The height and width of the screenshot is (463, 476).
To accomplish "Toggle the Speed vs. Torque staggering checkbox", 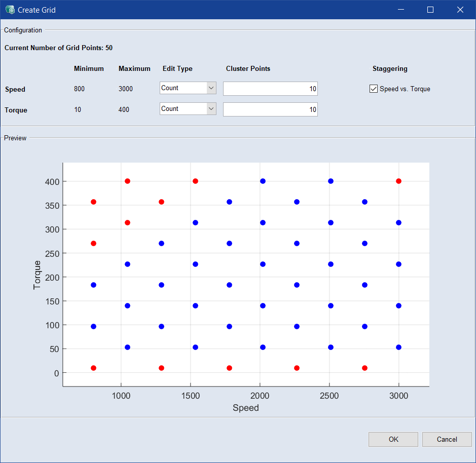I will [374, 89].
